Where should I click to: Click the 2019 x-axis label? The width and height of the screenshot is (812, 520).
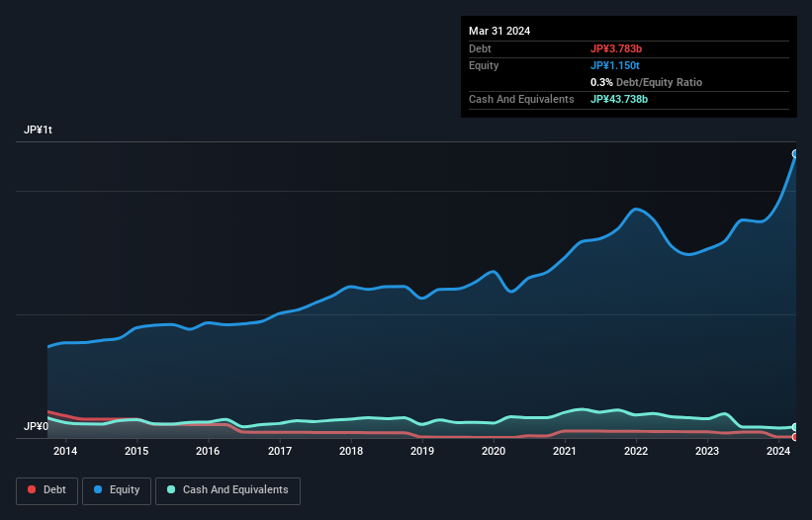[422, 451]
